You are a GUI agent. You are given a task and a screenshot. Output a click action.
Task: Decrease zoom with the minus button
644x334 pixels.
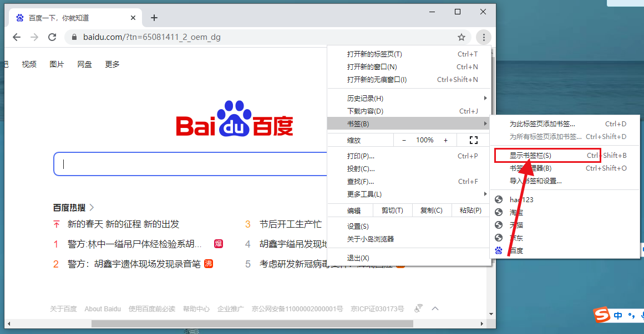(404, 140)
